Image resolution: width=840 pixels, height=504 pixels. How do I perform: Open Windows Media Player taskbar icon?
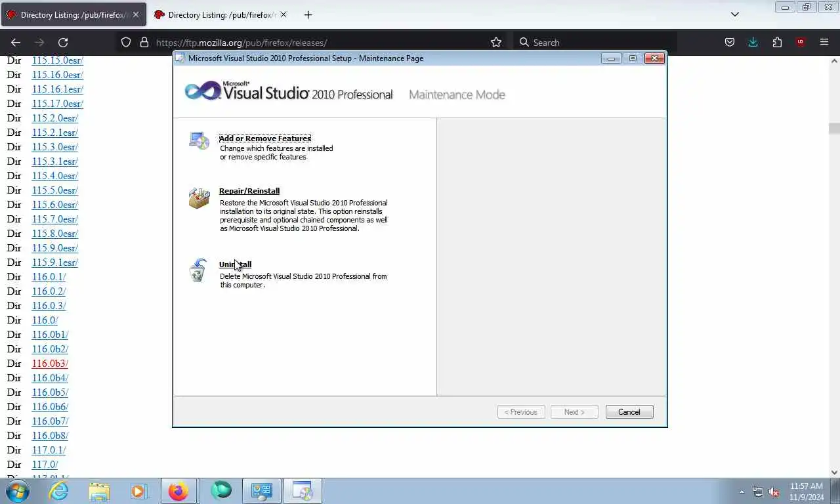[138, 491]
